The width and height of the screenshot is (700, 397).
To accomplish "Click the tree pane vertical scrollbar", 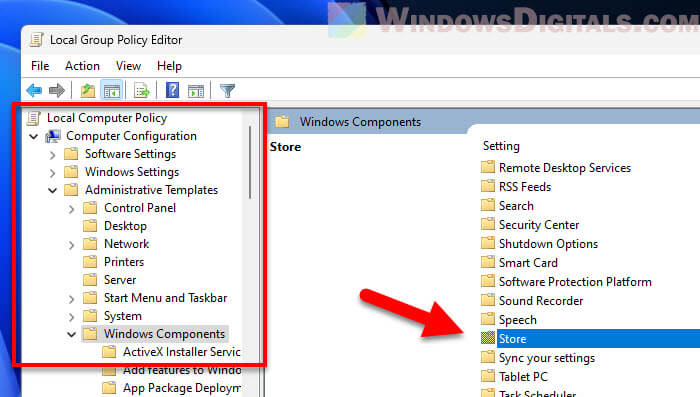I will (250, 163).
